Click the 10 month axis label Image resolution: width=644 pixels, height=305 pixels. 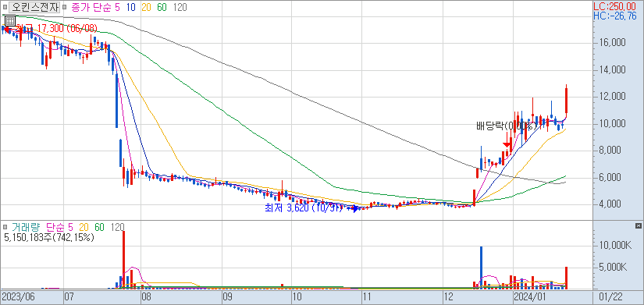[297, 296]
